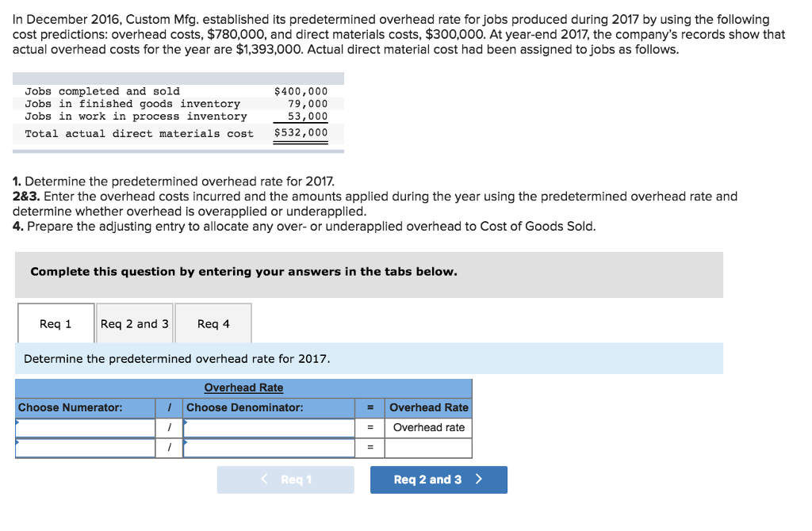Open the first Choose Numerator dropdown cell
This screenshot has height=531, width=812.
(x=85, y=427)
